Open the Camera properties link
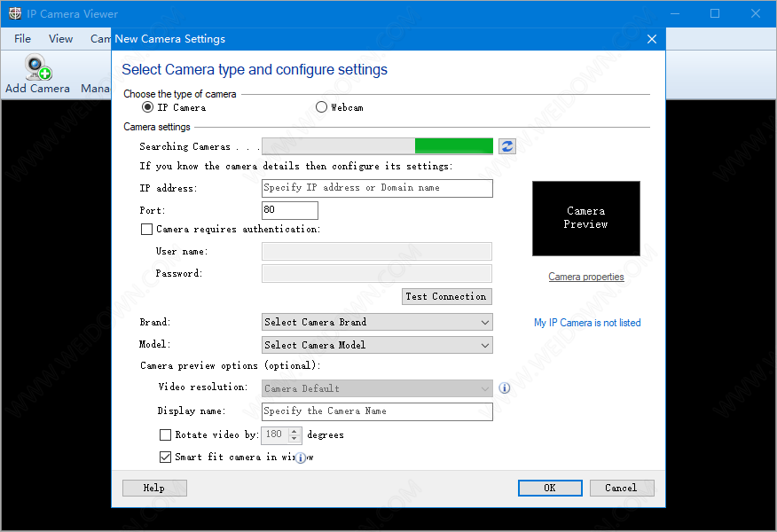The width and height of the screenshot is (777, 532). [x=585, y=277]
